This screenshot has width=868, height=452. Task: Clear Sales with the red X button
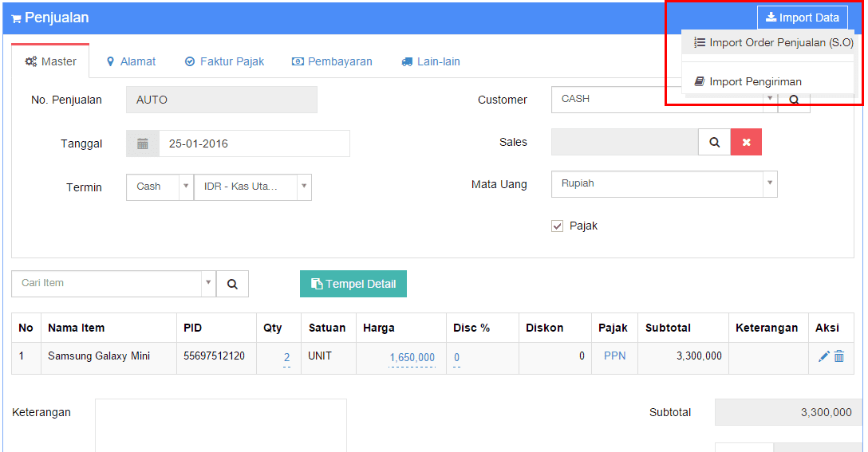tap(746, 142)
